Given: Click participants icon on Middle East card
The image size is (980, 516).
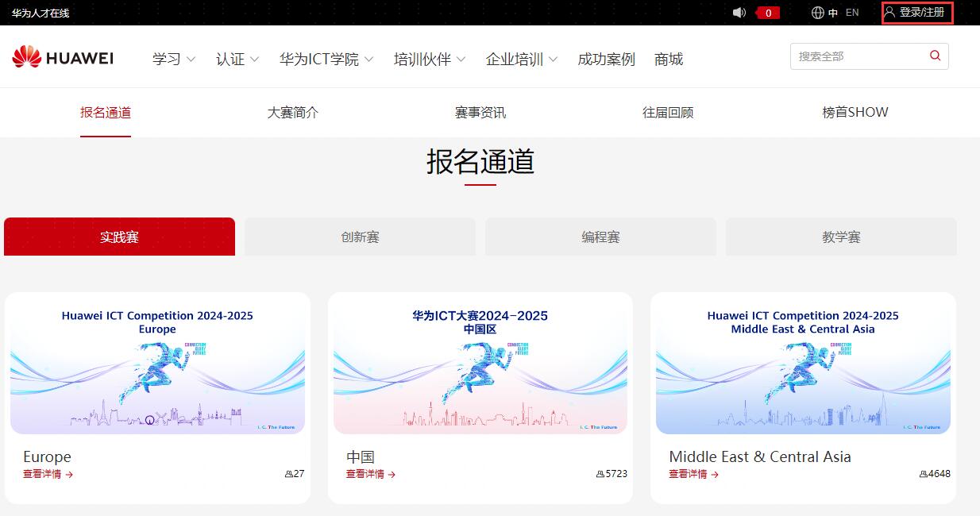Looking at the screenshot, I should click(x=924, y=474).
